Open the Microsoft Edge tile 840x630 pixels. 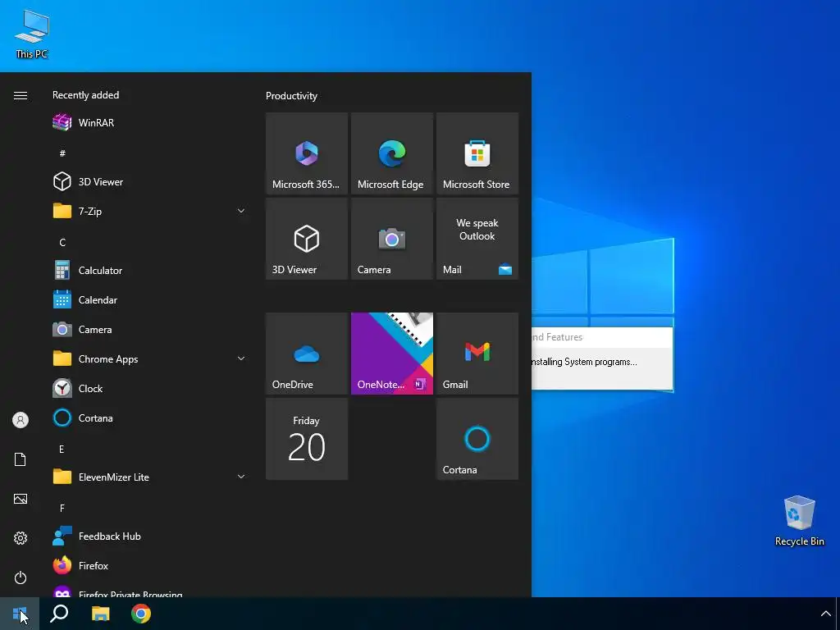click(x=391, y=153)
